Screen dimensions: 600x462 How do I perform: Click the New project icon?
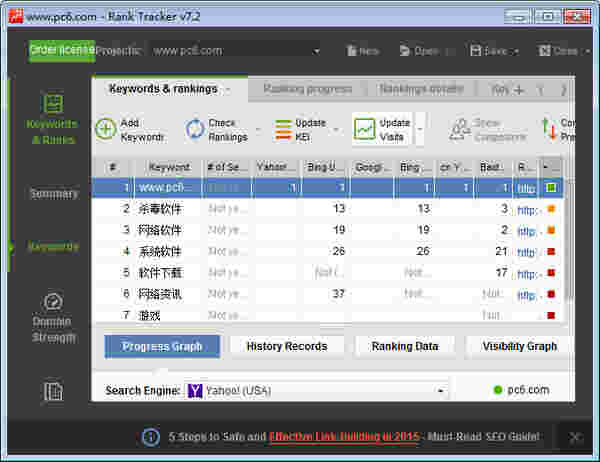coord(351,51)
